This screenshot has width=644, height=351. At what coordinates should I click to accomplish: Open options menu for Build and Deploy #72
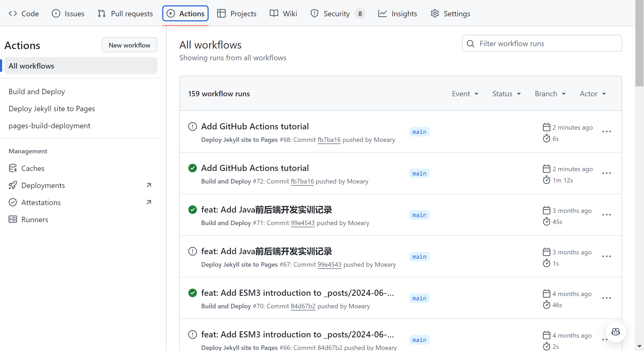[x=606, y=173]
